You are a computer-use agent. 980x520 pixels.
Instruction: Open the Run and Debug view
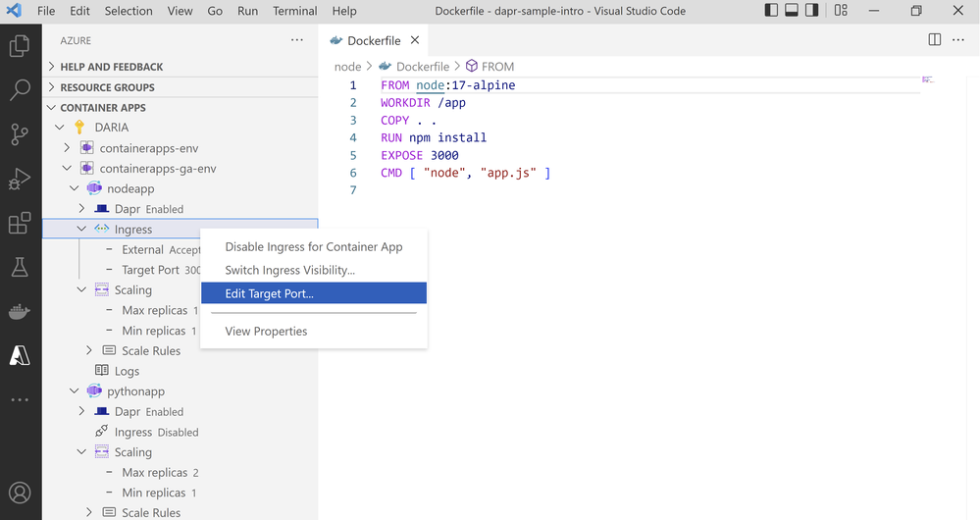click(x=20, y=179)
